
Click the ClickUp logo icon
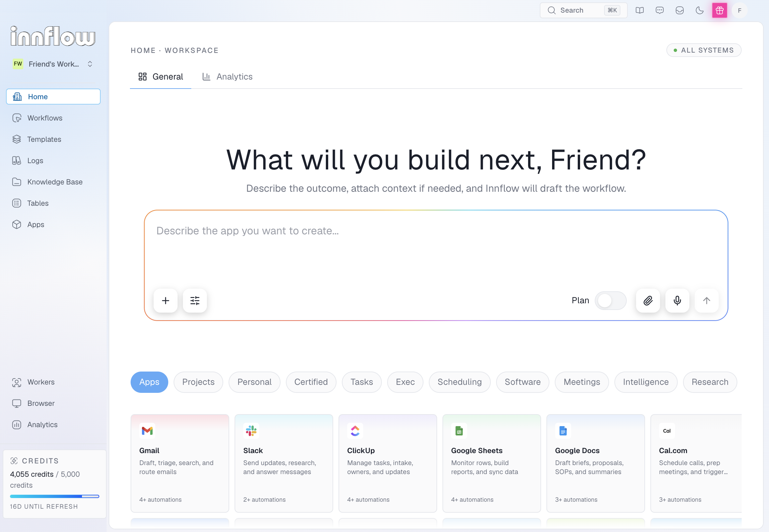tap(355, 431)
